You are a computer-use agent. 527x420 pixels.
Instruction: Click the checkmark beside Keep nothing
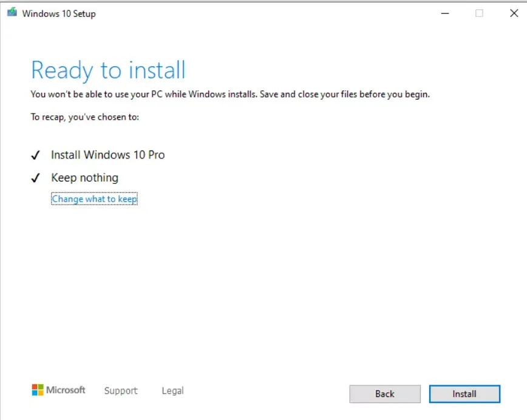coord(36,178)
